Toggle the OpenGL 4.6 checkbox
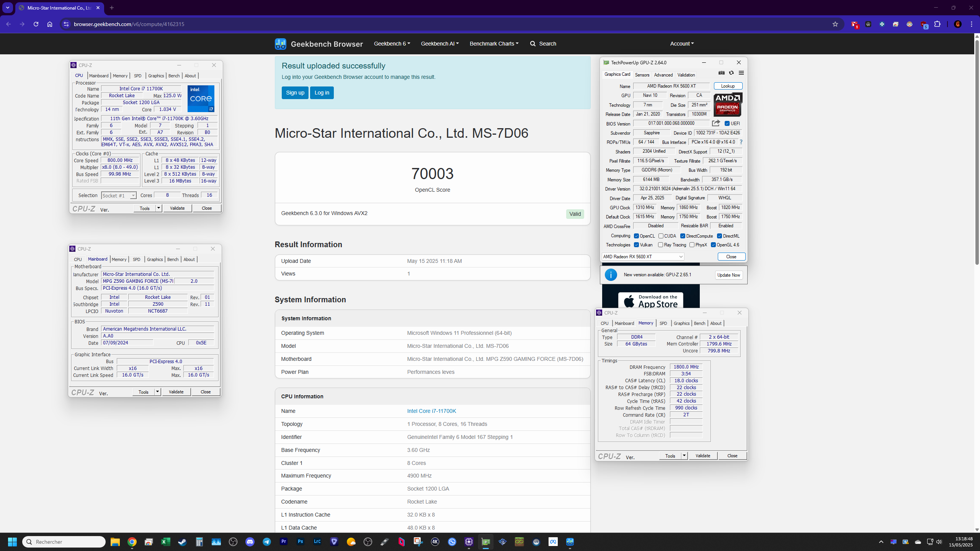Screen dimensions: 980x551 point(713,245)
